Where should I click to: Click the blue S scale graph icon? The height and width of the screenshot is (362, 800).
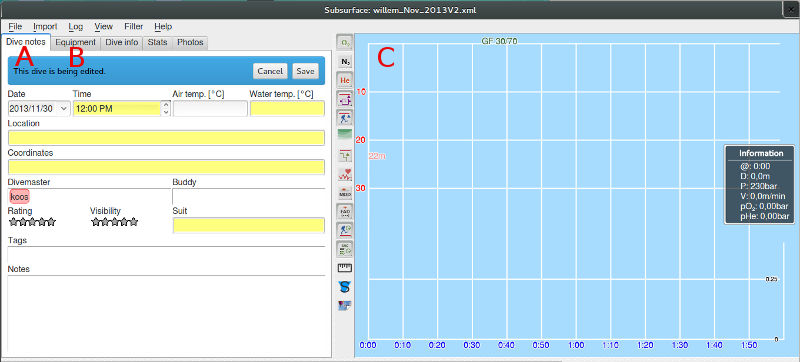(345, 287)
